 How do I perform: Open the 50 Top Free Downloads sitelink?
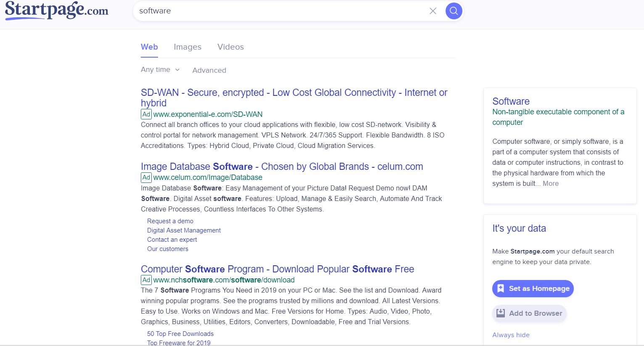tap(180, 334)
